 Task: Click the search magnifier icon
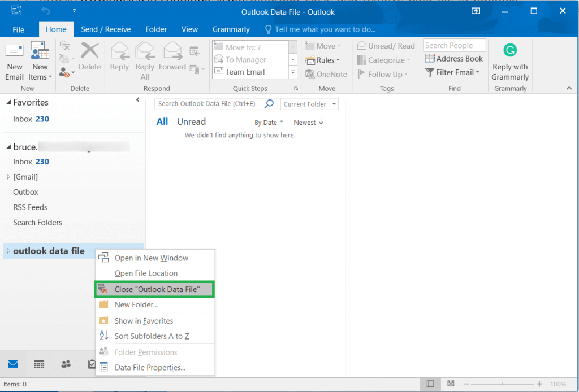tap(269, 104)
